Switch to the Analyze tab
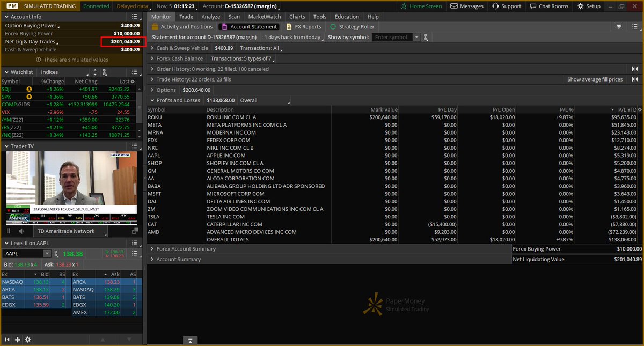The width and height of the screenshot is (644, 346). click(211, 17)
